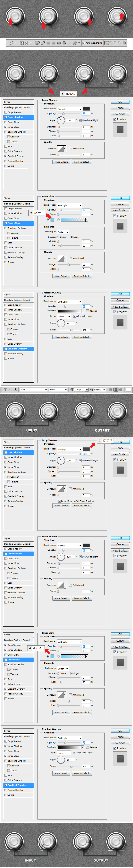133x868 pixels.
Task: Choose the Pen Tool icon in options bar
Action: [x=37, y=43]
